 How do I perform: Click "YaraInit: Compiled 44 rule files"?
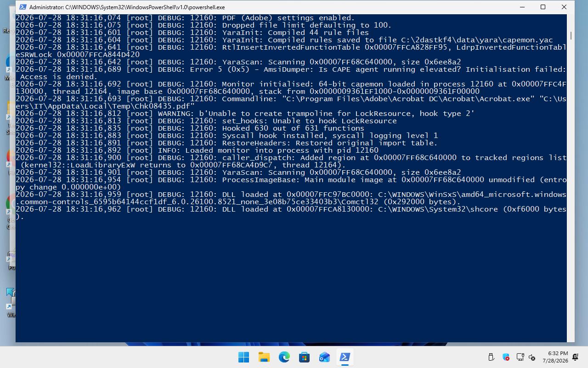tap(295, 33)
